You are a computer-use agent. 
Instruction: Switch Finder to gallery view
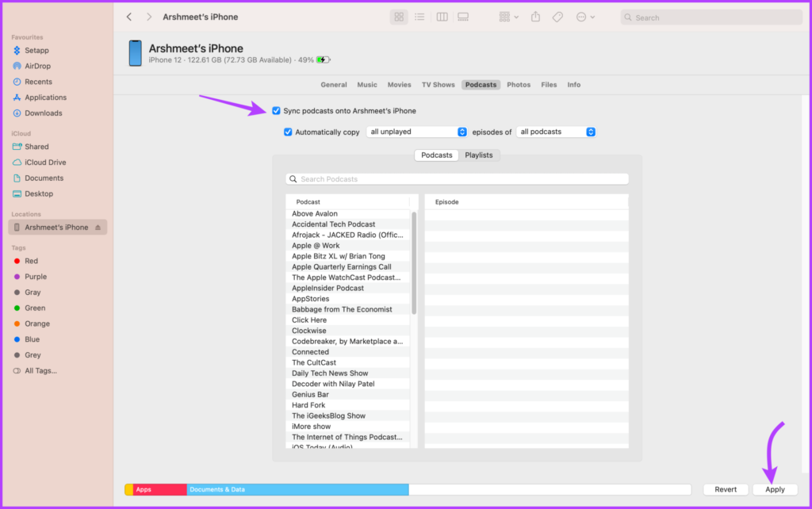pyautogui.click(x=463, y=17)
